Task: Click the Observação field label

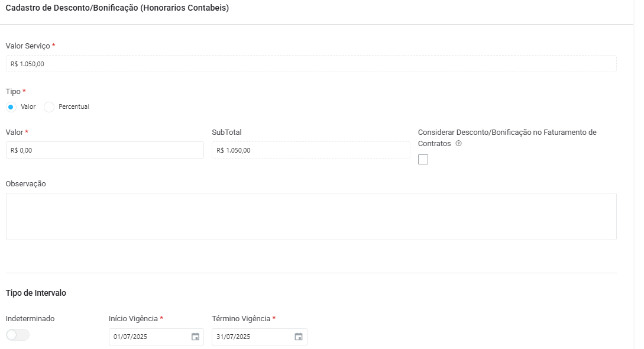Action: point(26,183)
